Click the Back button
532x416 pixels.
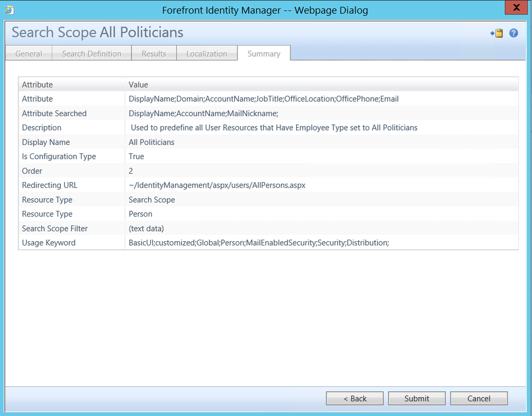tap(355, 398)
